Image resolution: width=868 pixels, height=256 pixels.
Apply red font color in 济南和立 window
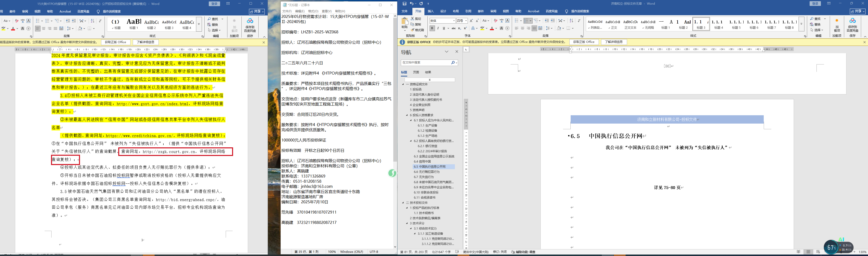point(492,28)
